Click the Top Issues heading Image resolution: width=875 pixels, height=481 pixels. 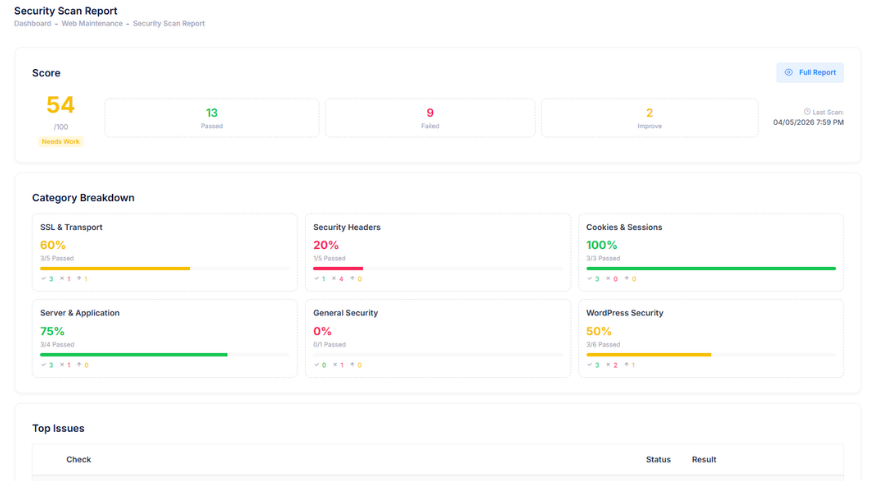(x=58, y=428)
